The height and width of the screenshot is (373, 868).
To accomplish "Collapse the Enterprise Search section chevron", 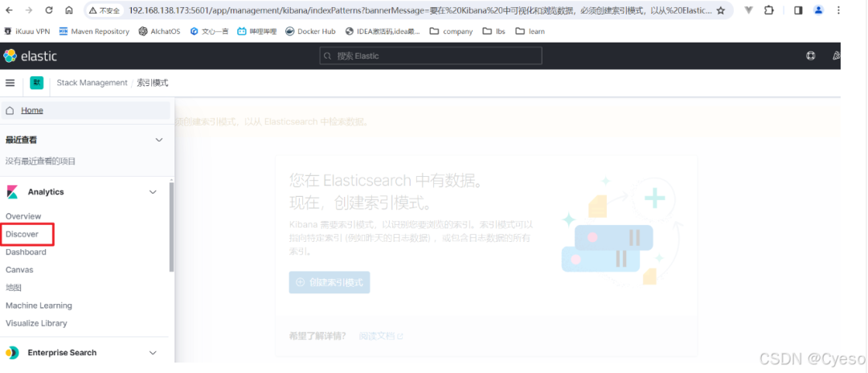I will (154, 353).
